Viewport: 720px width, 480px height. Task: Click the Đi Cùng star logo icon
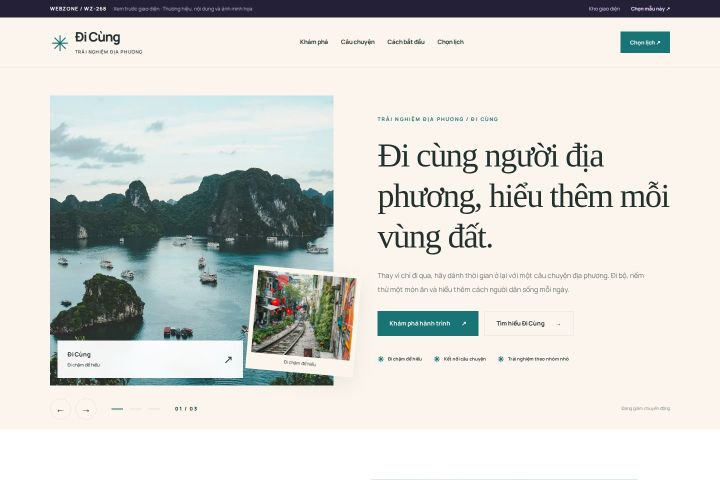[60, 43]
